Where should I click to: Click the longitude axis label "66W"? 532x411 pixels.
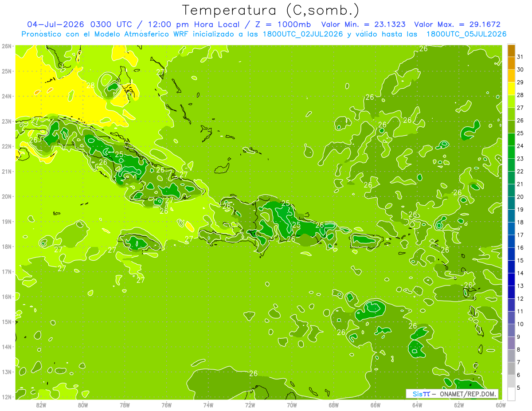pos(376,404)
